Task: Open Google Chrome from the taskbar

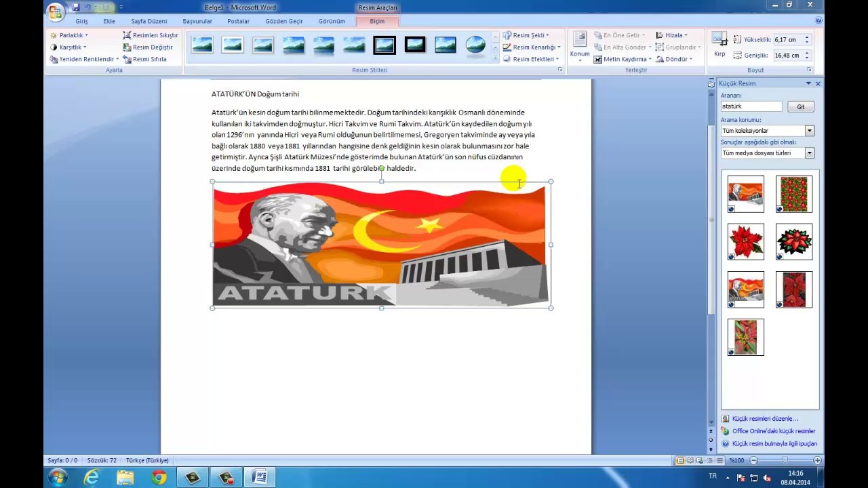Action: point(159,478)
